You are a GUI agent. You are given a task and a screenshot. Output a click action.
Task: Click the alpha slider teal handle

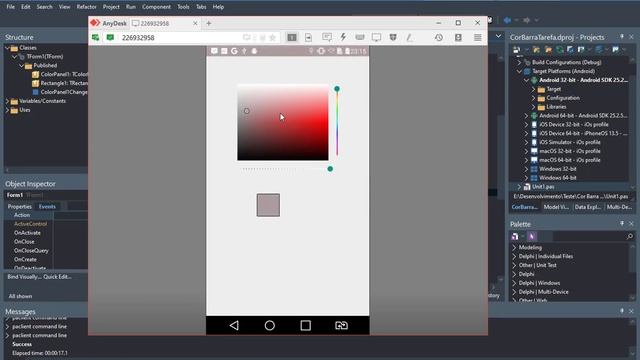pos(330,169)
